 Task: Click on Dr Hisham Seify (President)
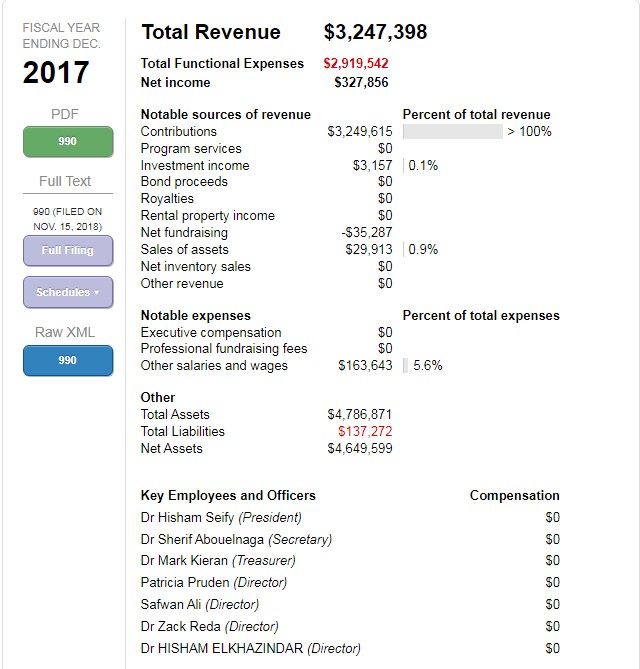(221, 518)
